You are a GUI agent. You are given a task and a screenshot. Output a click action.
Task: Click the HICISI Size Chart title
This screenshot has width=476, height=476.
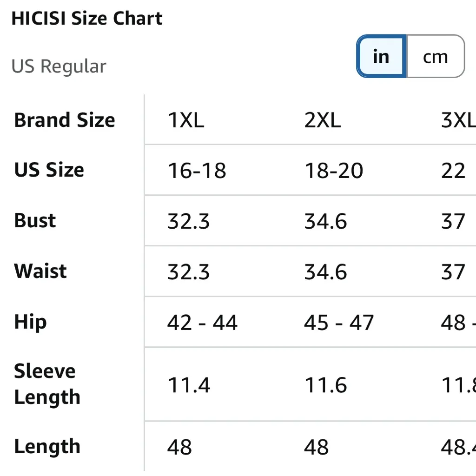tap(87, 18)
